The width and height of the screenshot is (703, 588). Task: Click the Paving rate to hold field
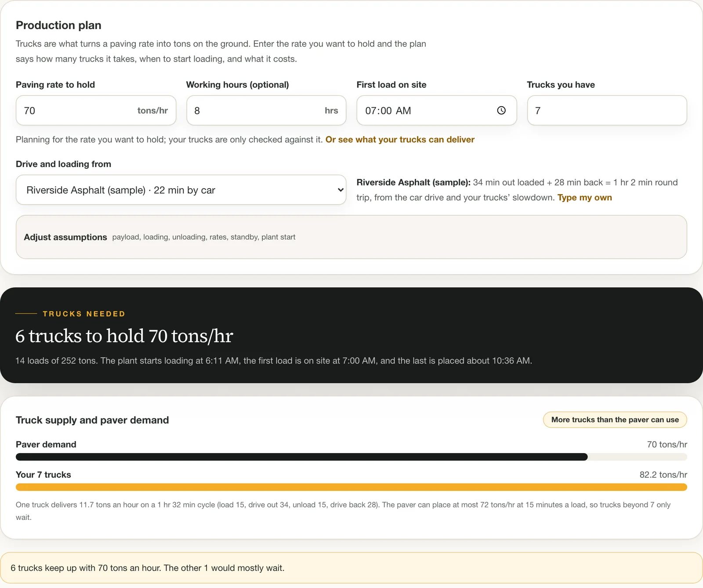point(96,110)
